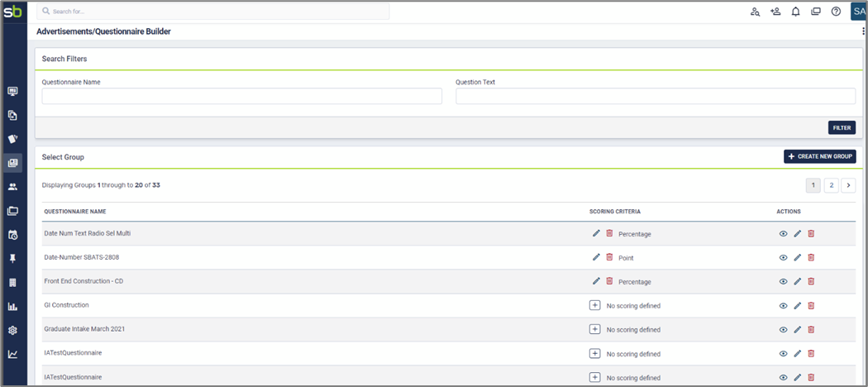Viewport: 868px width, 387px height.
Task: Open the dashboard monitor icon in sidebar
Action: (12, 91)
